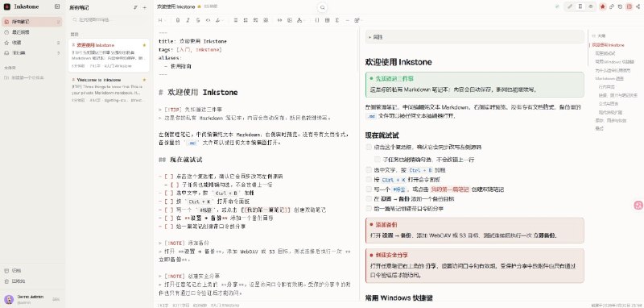Open version history clock icon

pos(620,6)
